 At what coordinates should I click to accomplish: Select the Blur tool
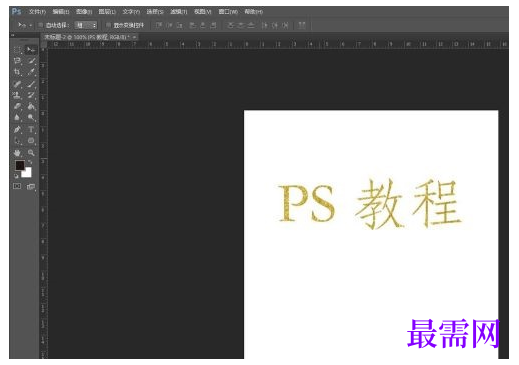[17, 117]
